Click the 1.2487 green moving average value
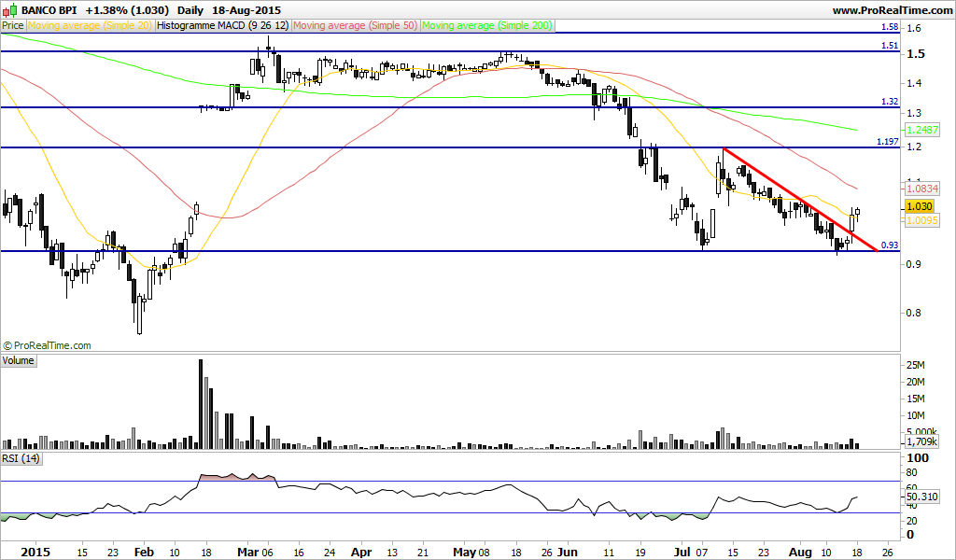 [x=922, y=130]
